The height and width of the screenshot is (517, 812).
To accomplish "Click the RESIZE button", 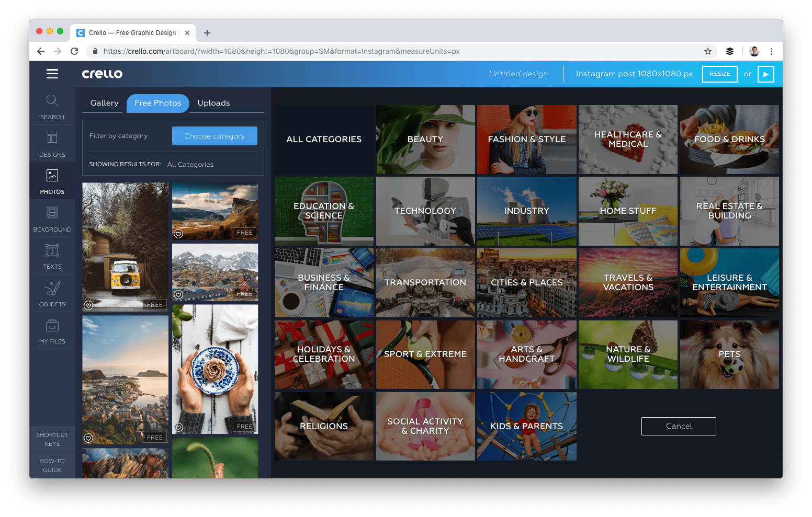I will click(x=719, y=74).
